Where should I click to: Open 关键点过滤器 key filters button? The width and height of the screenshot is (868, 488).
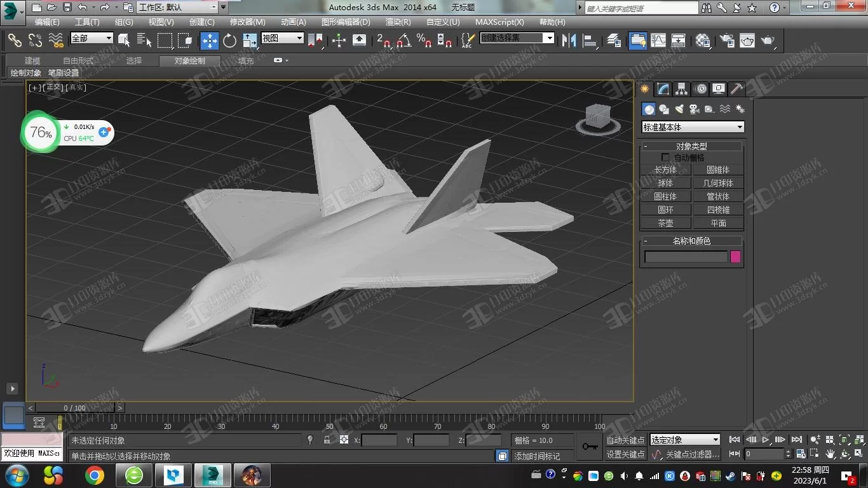tap(692, 454)
